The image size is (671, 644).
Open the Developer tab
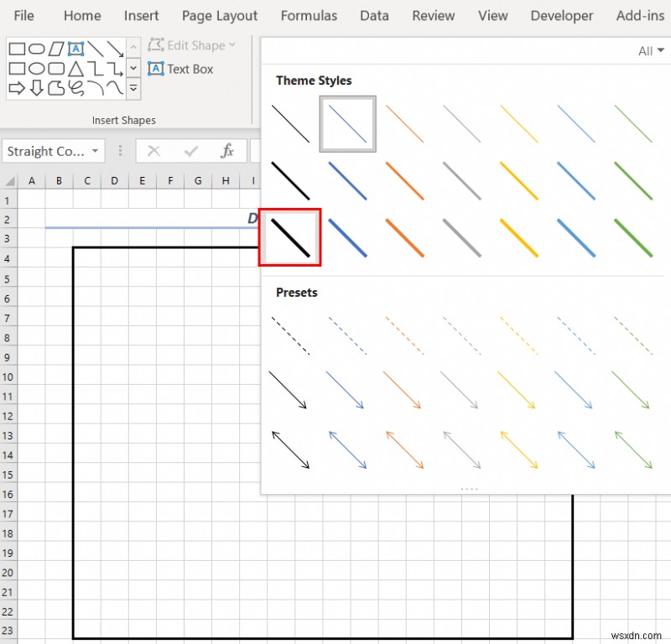(x=561, y=15)
